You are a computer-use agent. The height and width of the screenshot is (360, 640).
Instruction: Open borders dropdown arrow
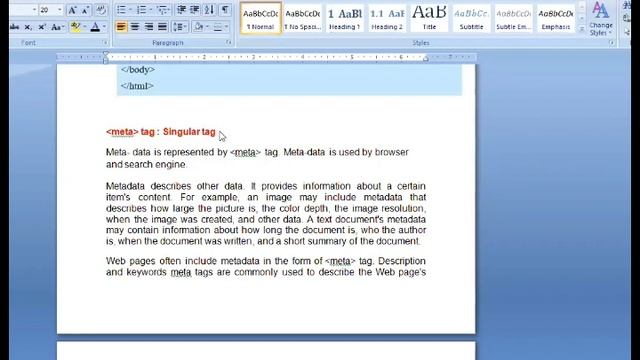[227, 27]
